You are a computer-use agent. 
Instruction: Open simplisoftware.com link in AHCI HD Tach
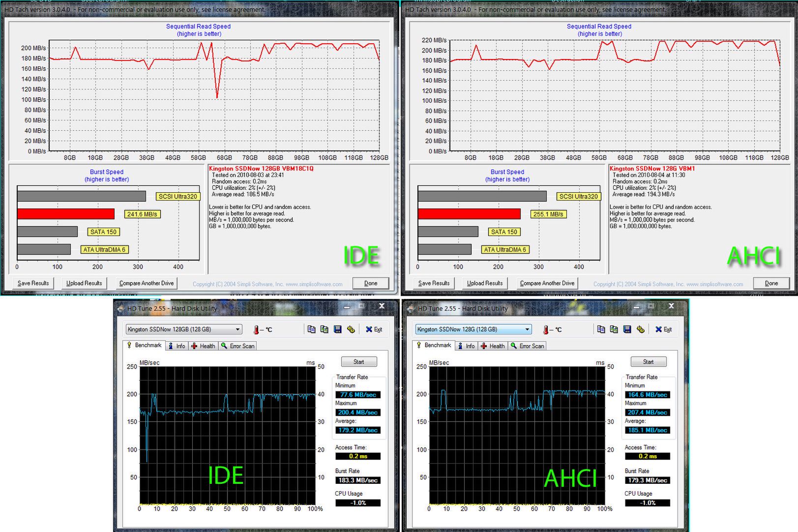715,284
